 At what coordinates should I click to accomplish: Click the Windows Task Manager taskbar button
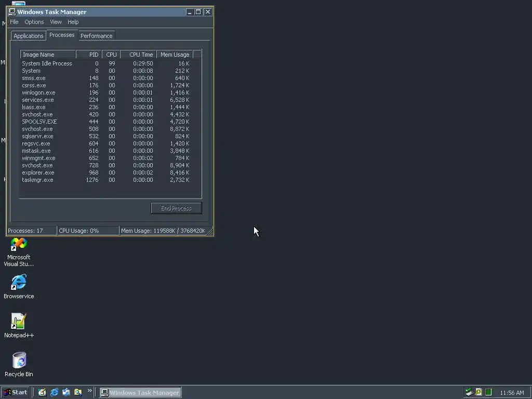(x=140, y=393)
